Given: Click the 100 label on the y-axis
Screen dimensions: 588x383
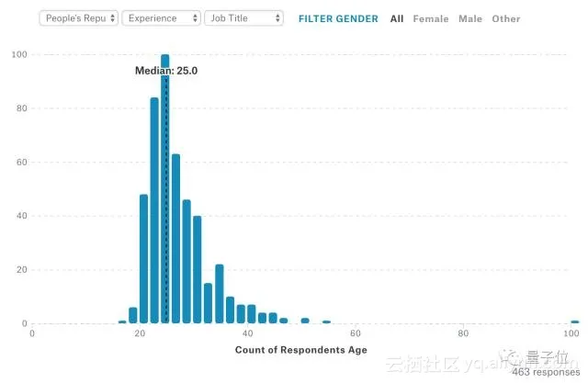Looking at the screenshot, I should [18, 55].
